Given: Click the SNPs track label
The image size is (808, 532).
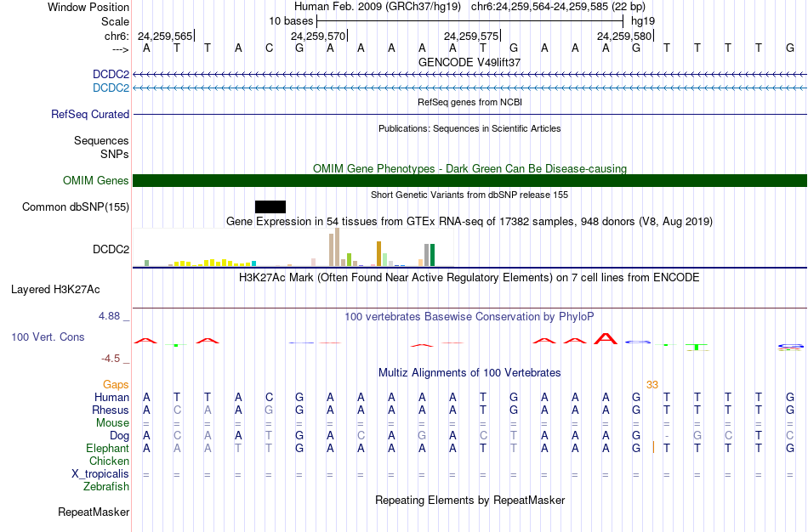Looking at the screenshot, I should (115, 154).
